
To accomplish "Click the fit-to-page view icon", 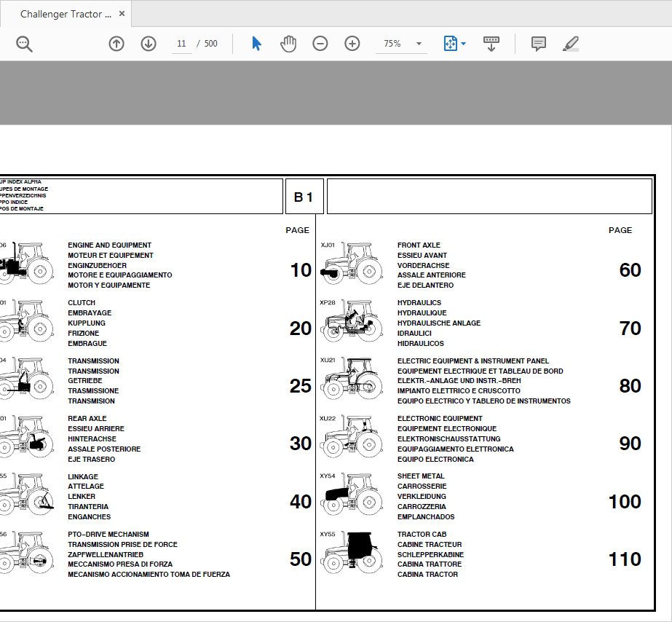I will click(x=449, y=43).
